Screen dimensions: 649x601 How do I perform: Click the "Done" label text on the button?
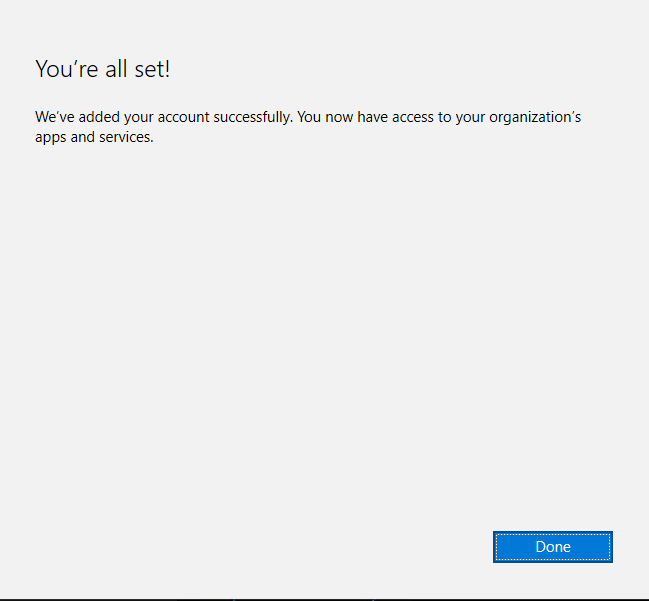tap(552, 547)
